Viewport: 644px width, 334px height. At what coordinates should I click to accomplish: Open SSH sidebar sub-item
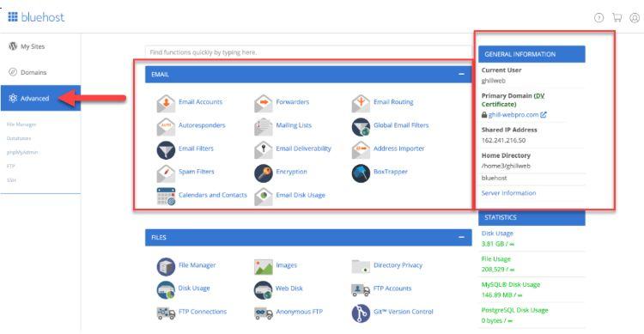[x=11, y=180]
